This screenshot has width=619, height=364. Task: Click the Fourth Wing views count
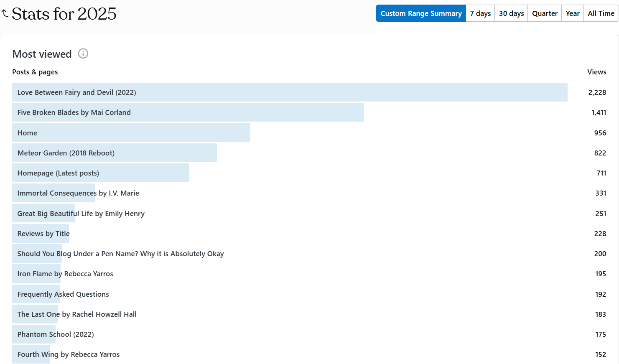click(600, 354)
